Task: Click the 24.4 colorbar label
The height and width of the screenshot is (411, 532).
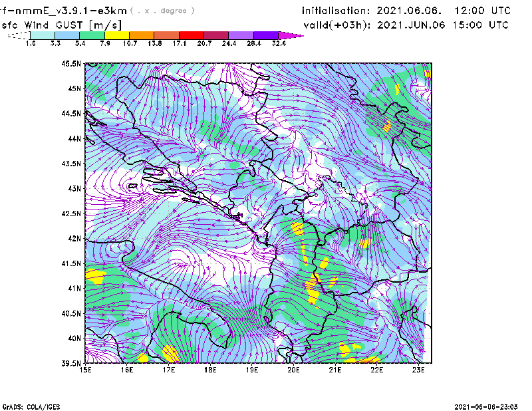Action: (x=229, y=43)
